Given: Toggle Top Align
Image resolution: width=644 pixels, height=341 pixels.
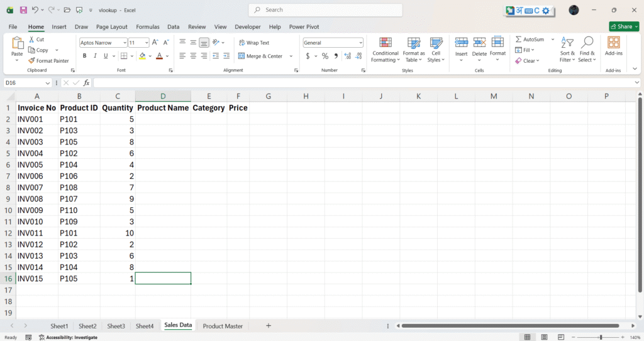Looking at the screenshot, I should click(182, 42).
